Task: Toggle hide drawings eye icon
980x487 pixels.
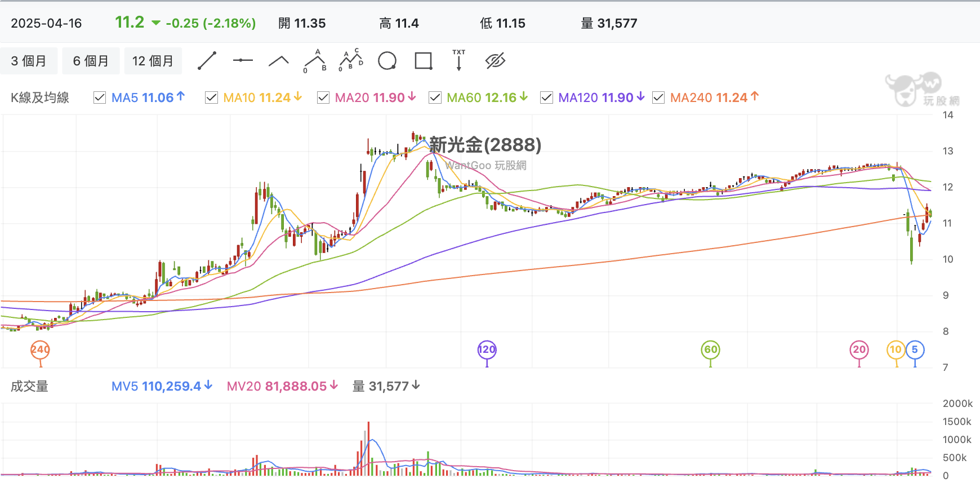Action: pos(495,61)
